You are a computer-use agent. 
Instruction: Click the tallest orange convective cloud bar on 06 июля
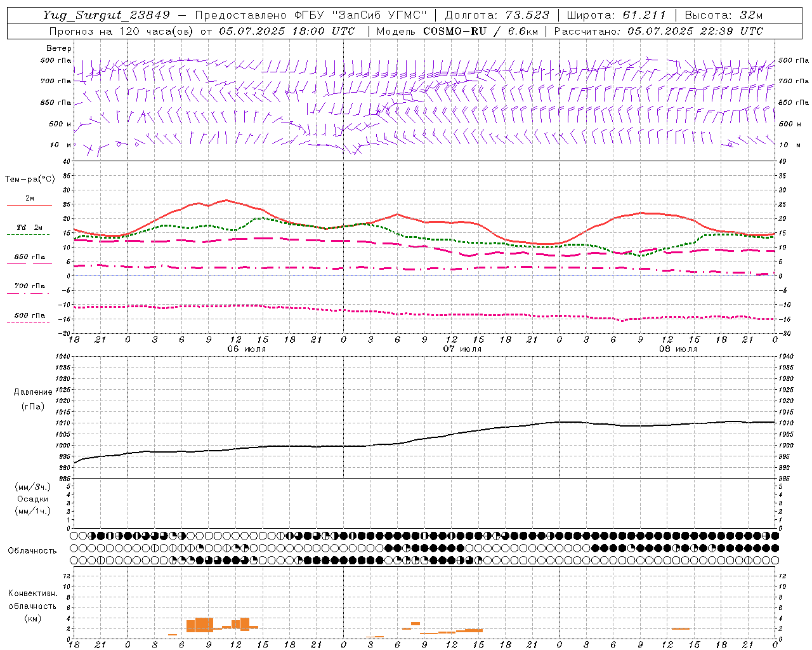click(x=204, y=625)
